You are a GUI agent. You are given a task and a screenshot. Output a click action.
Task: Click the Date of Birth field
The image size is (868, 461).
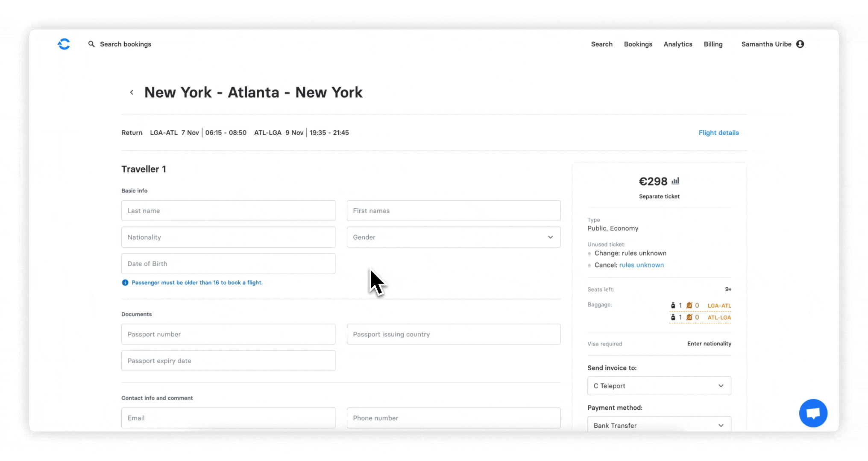[228, 263]
